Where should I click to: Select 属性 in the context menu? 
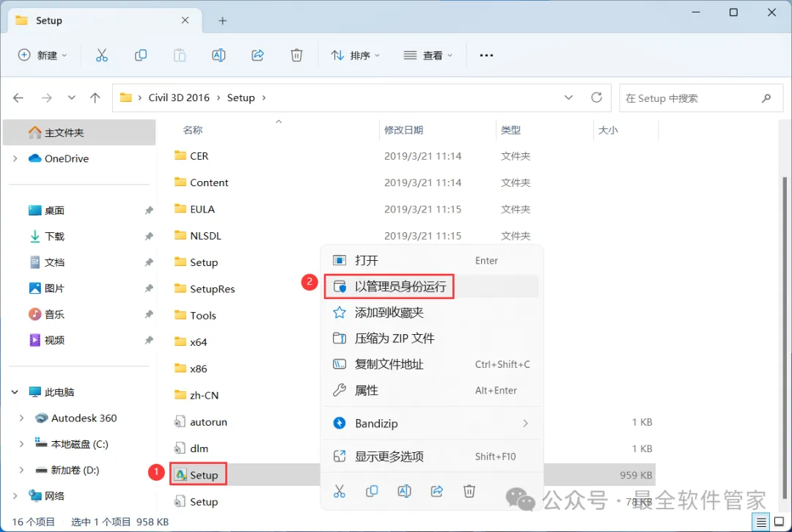[x=432, y=390]
